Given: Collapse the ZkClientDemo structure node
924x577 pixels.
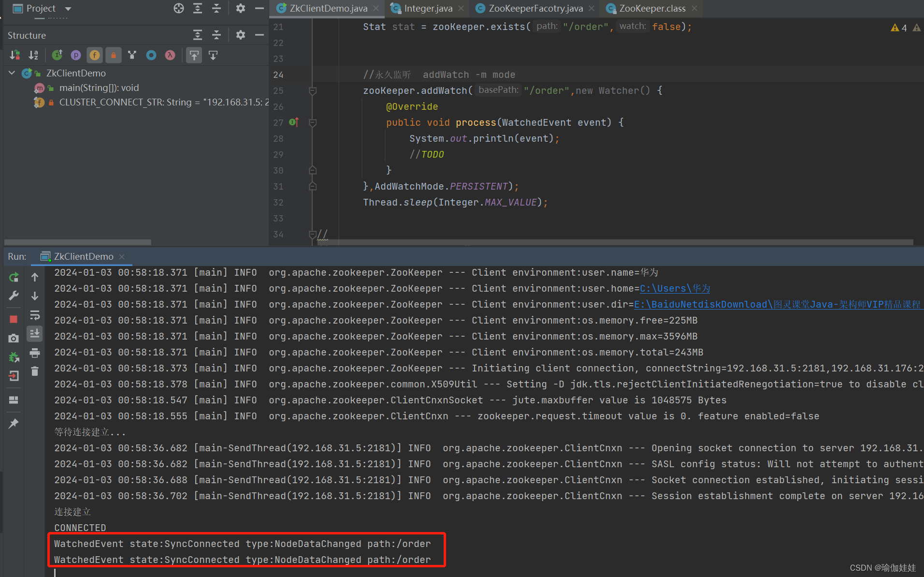Looking at the screenshot, I should pos(12,73).
